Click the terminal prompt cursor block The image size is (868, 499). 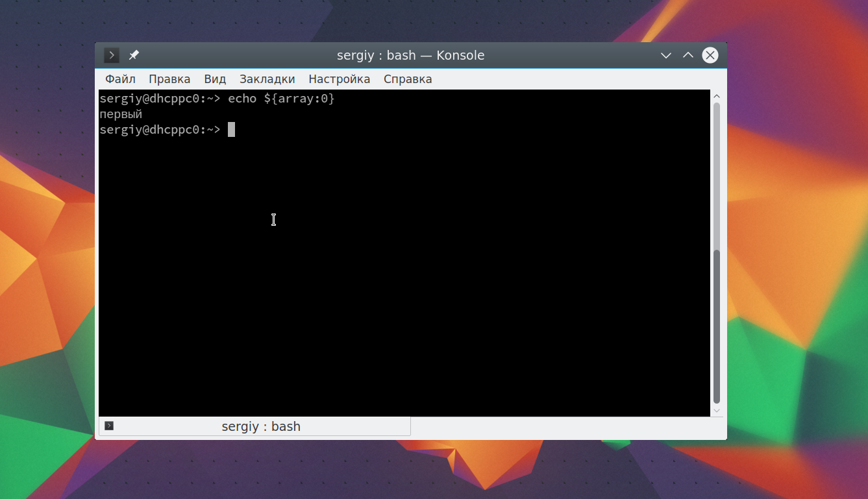[231, 130]
